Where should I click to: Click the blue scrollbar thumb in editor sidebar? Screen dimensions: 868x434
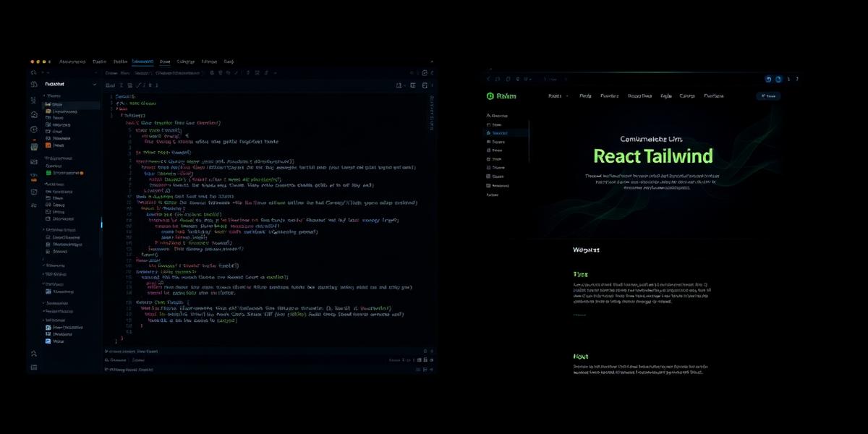click(x=101, y=224)
